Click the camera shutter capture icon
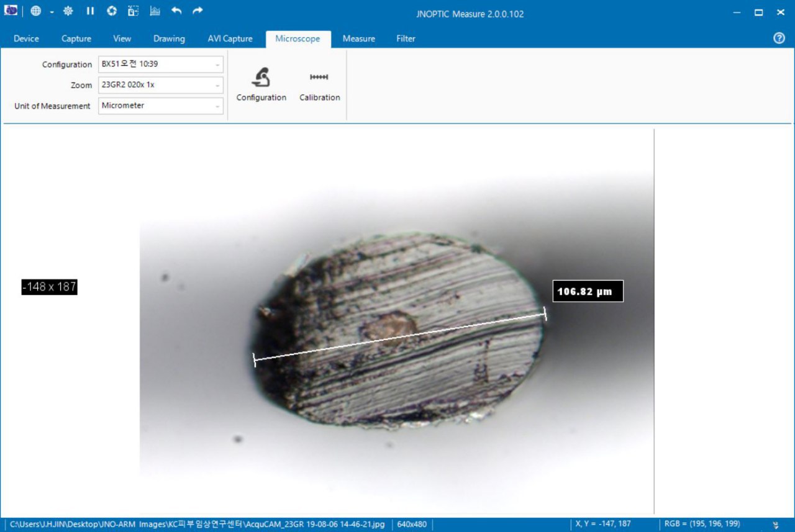Image resolution: width=795 pixels, height=532 pixels. click(x=112, y=11)
